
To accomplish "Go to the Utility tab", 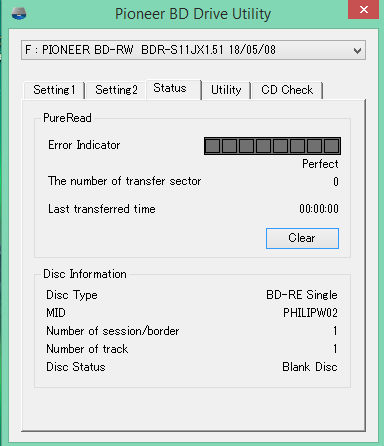I will [x=226, y=90].
